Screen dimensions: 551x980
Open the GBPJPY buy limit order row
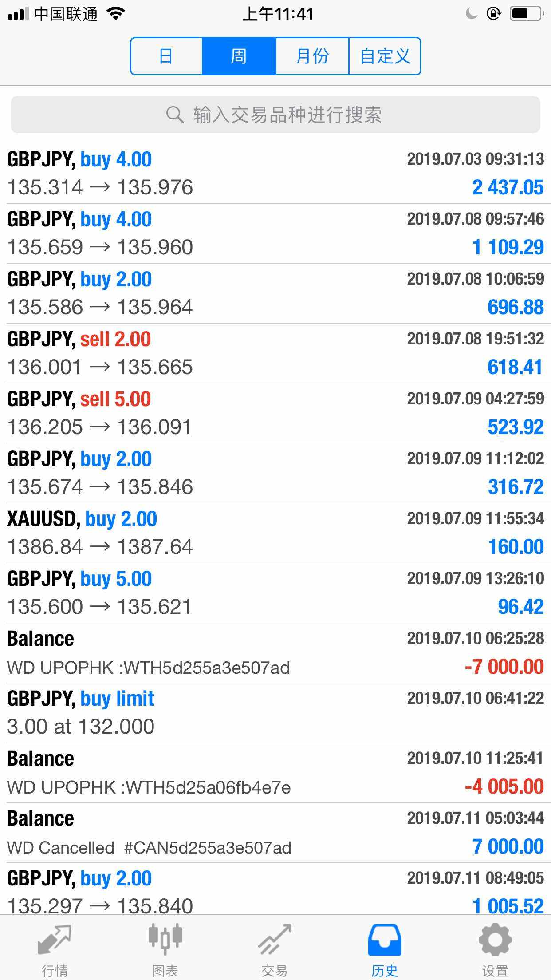tap(275, 713)
